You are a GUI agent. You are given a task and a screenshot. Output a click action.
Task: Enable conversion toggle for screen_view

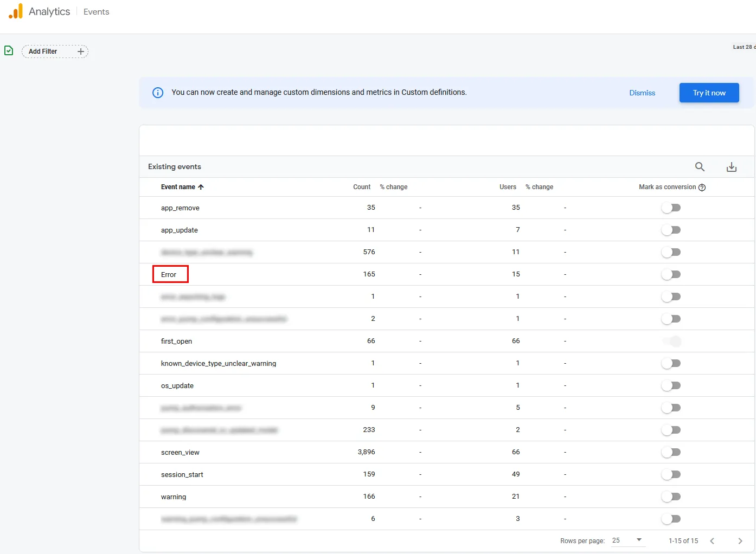click(x=671, y=452)
